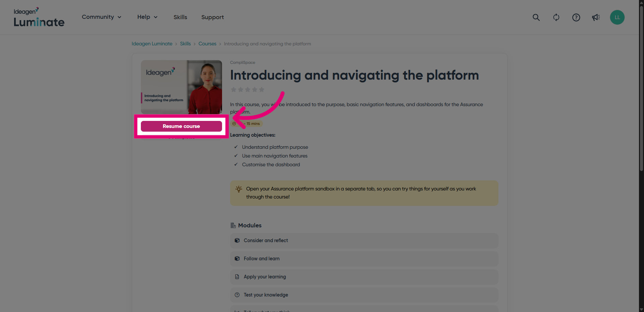644x312 pixels.
Task: Open the help question mark icon
Action: click(x=576, y=17)
